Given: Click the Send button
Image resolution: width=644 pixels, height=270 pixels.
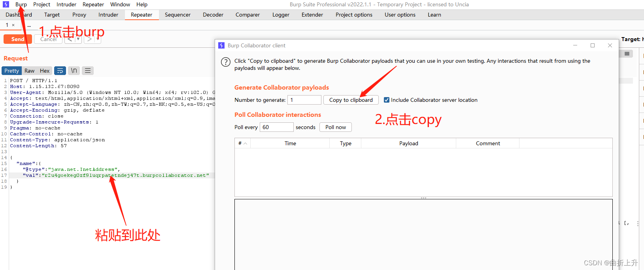Looking at the screenshot, I should click(x=18, y=39).
